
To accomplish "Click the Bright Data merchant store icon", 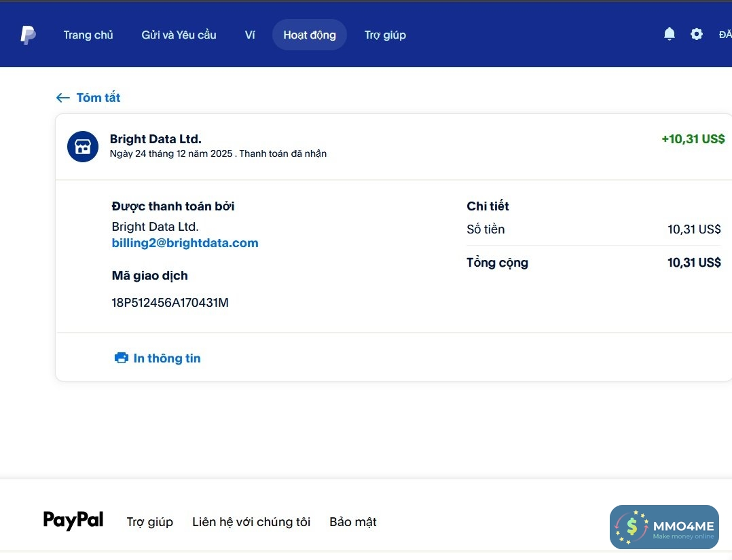I will 83,147.
